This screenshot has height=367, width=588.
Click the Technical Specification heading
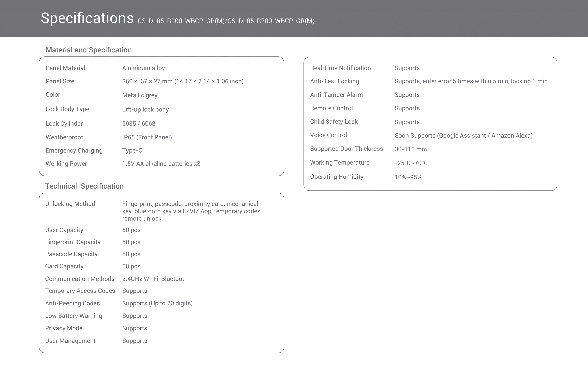click(84, 186)
